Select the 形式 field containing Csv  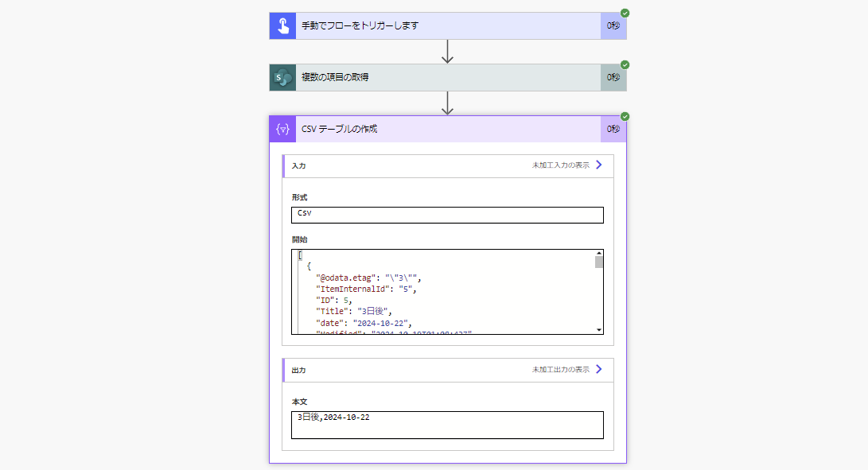446,214
